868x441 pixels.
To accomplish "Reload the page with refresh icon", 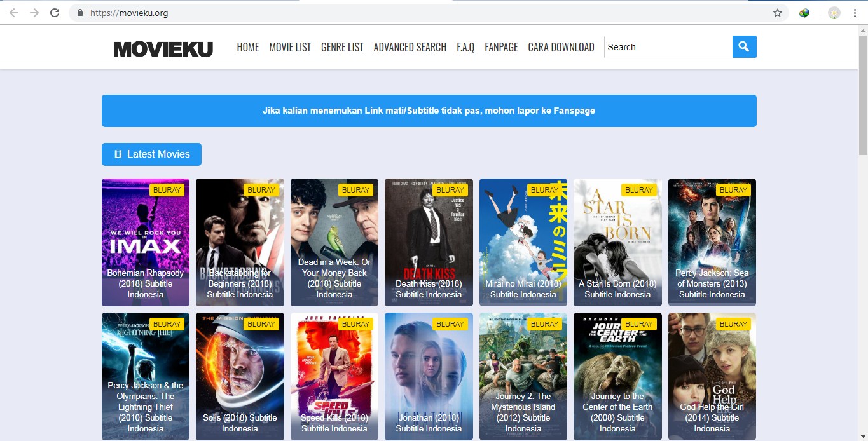I will (55, 13).
